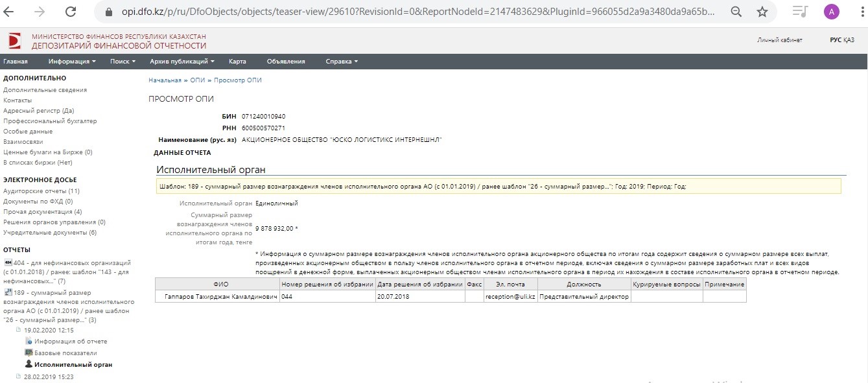The image size is (868, 383).
Task: Click the Представительный директор cell
Action: [584, 296]
